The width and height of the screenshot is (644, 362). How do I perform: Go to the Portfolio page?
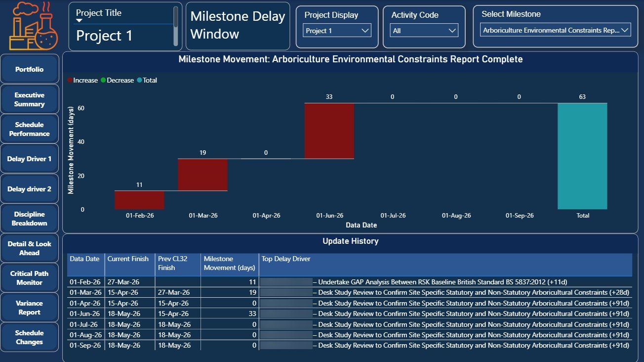click(30, 69)
